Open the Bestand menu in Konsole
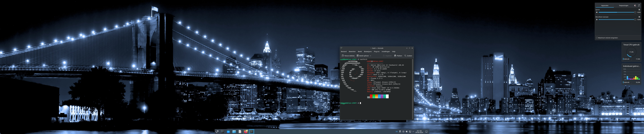 344,52
